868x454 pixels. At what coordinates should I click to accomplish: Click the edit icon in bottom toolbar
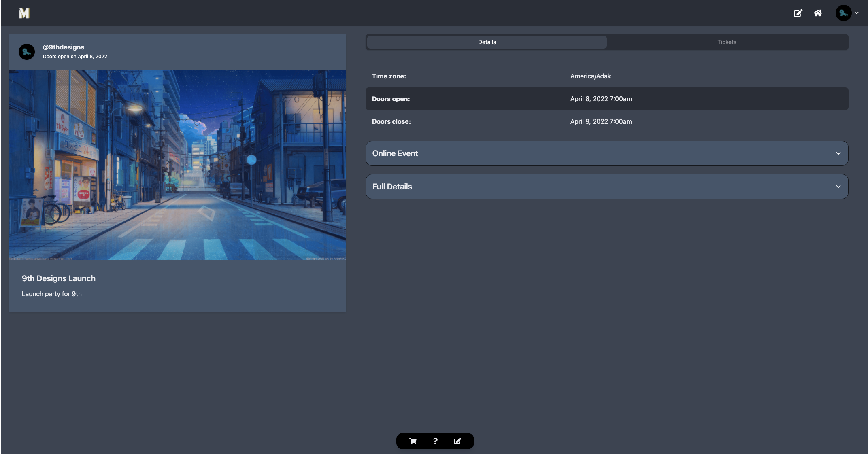coord(457,441)
